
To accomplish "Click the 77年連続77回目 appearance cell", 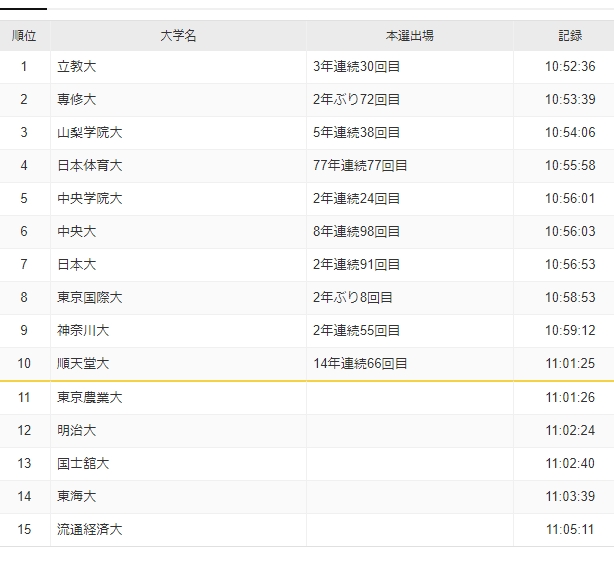I will [360, 165].
